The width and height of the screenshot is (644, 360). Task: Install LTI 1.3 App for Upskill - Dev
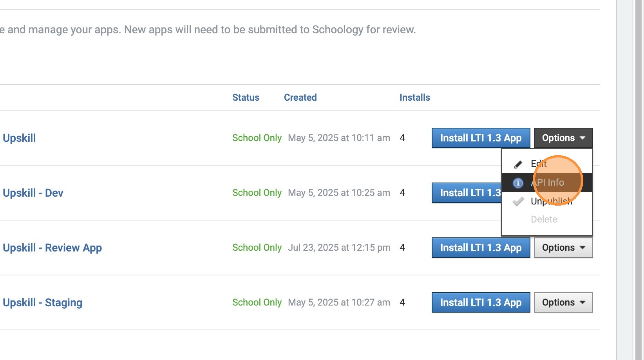coord(467,193)
